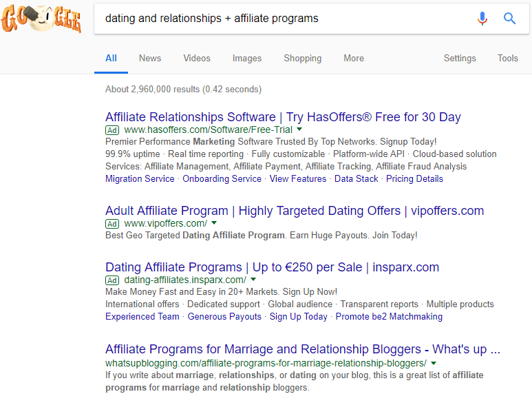Switch to the Videos tab
Viewport: 532px width, 394px height.
coord(197,59)
